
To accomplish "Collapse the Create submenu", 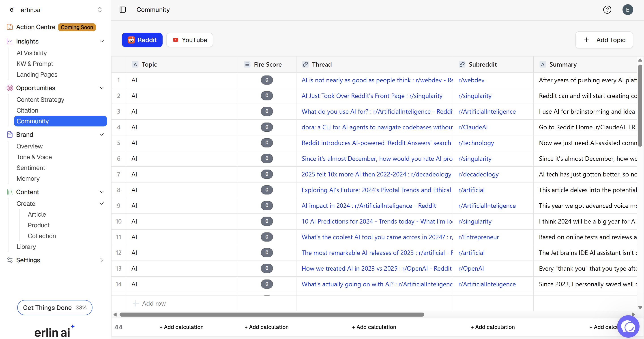I will point(101,204).
